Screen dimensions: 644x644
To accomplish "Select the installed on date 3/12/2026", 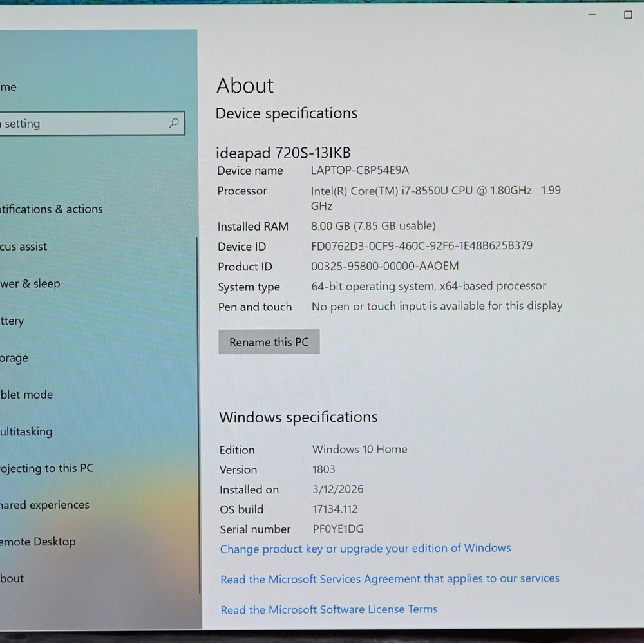I will click(338, 489).
